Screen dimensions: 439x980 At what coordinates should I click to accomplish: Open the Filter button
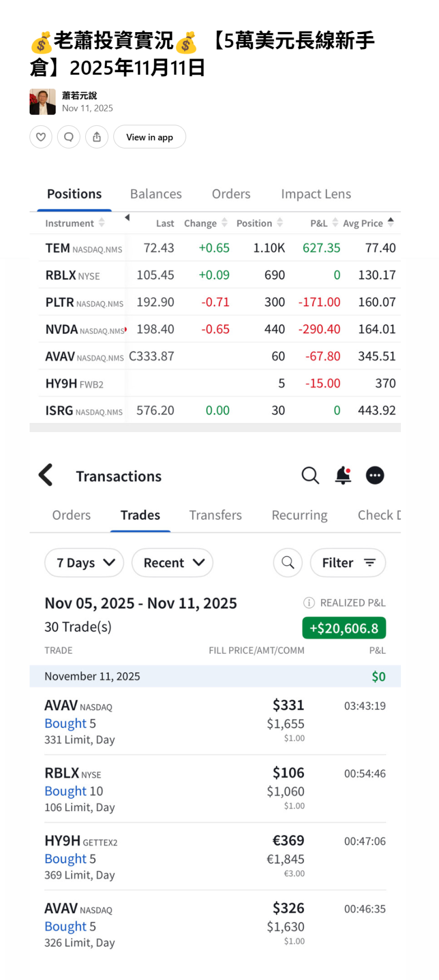tap(348, 562)
